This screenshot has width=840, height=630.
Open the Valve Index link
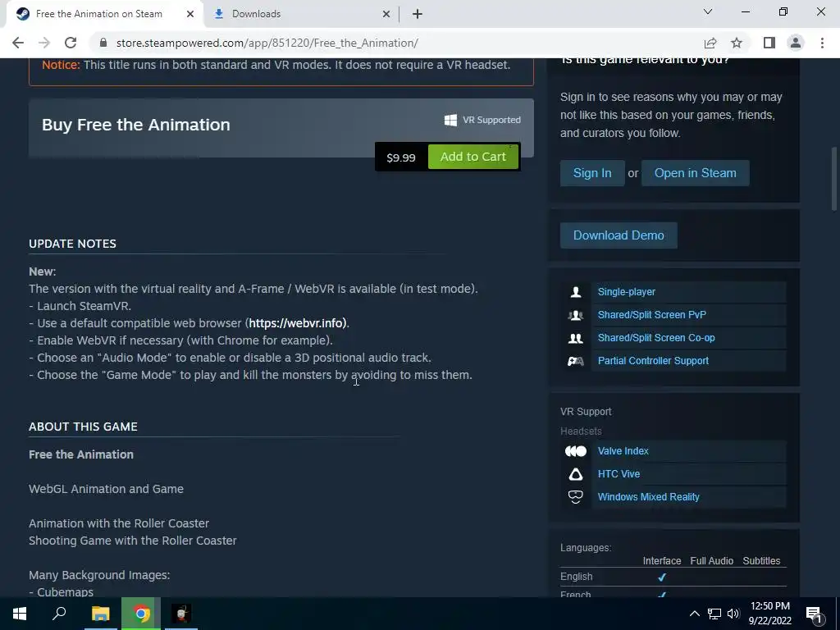click(623, 451)
